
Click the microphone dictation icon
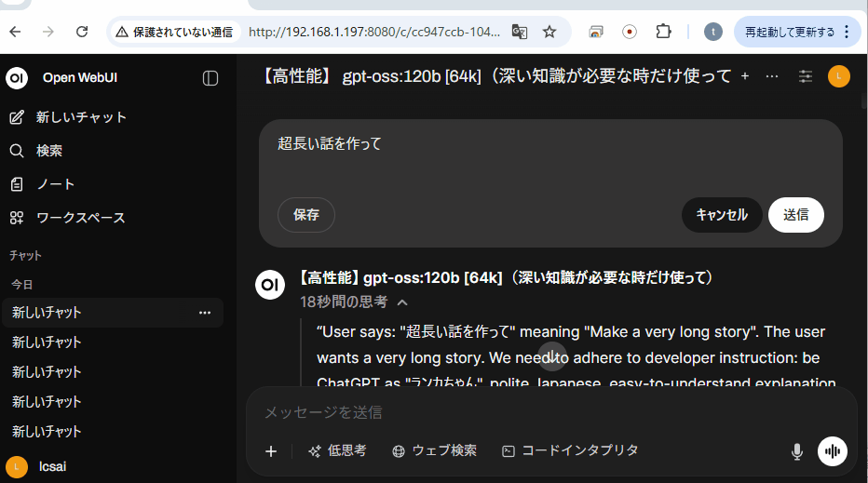(x=796, y=451)
